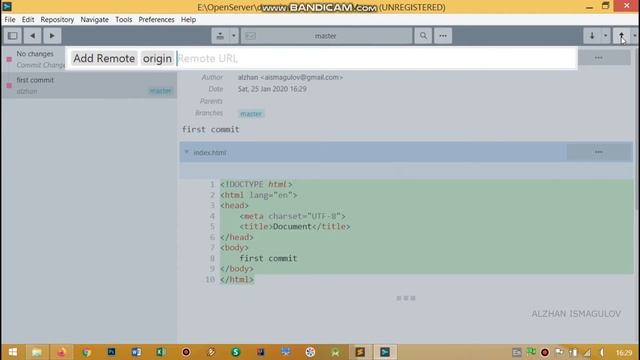Go back with the left arrow button
The image size is (640, 360).
[32, 36]
